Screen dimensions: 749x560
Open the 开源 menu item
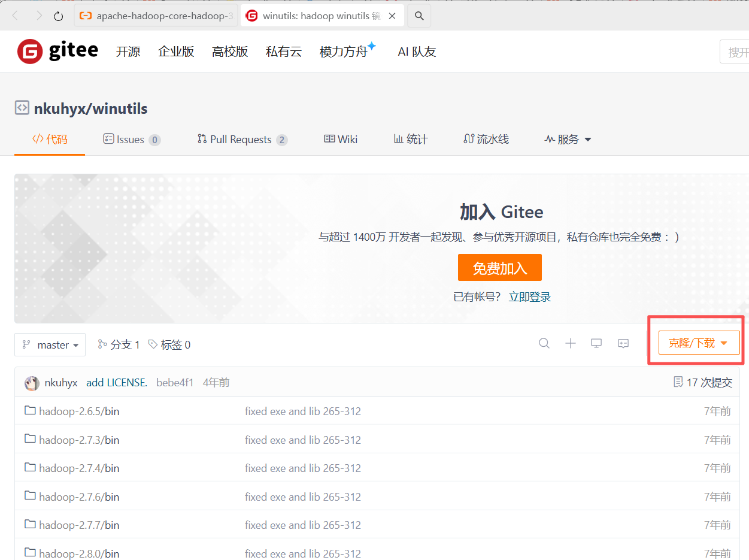128,52
